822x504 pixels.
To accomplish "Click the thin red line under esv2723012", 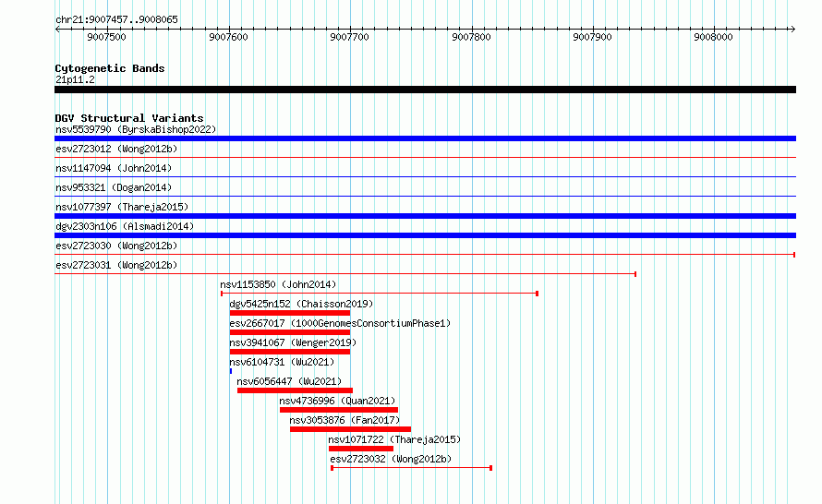I will [425, 157].
